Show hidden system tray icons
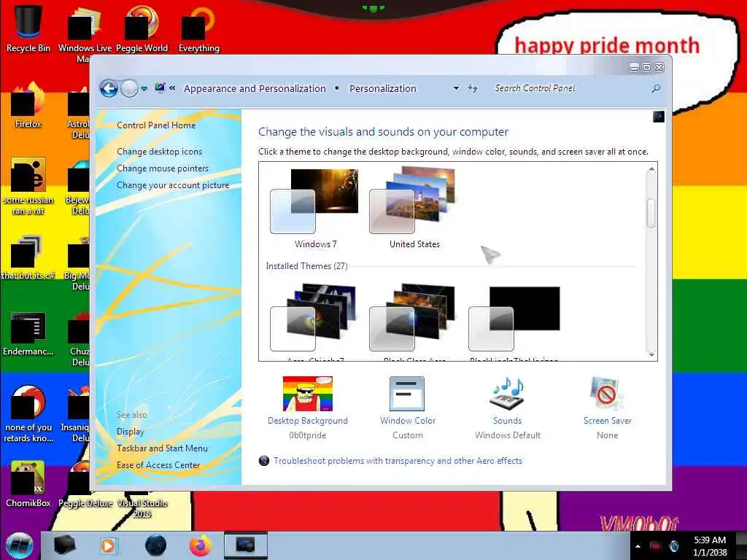747x560 pixels. (x=638, y=546)
